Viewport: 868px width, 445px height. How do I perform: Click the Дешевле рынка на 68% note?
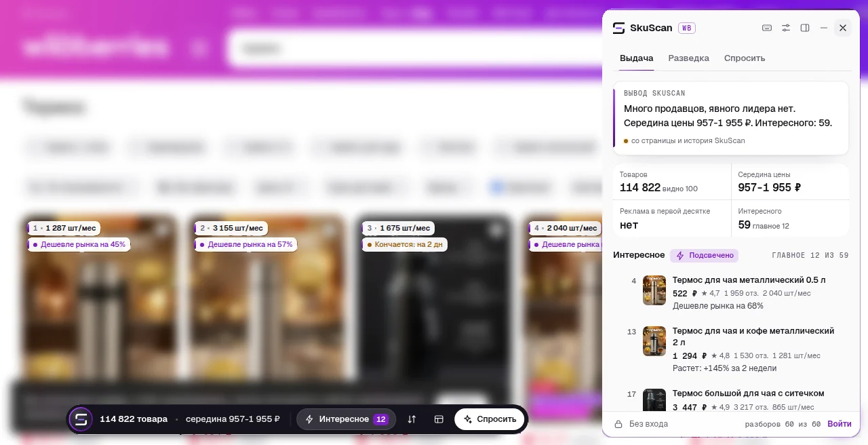click(718, 306)
